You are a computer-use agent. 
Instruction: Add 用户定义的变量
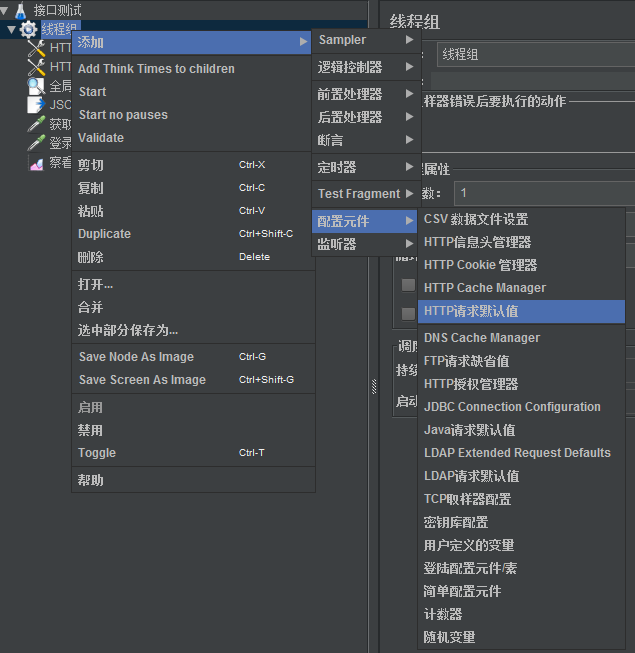pyautogui.click(x=521, y=545)
